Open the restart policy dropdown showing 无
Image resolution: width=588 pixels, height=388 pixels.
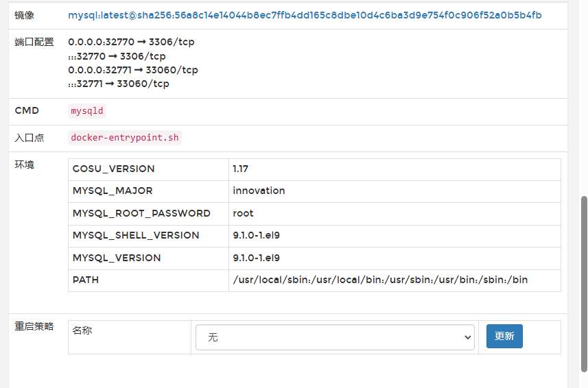tap(335, 337)
